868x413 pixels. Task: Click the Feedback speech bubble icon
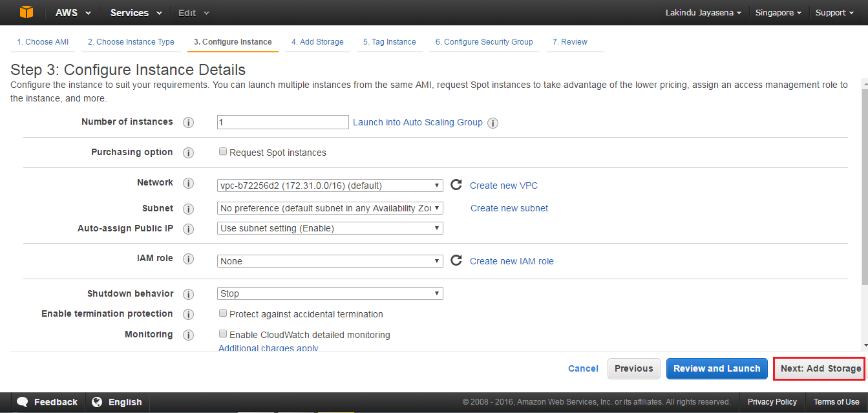pos(23,402)
